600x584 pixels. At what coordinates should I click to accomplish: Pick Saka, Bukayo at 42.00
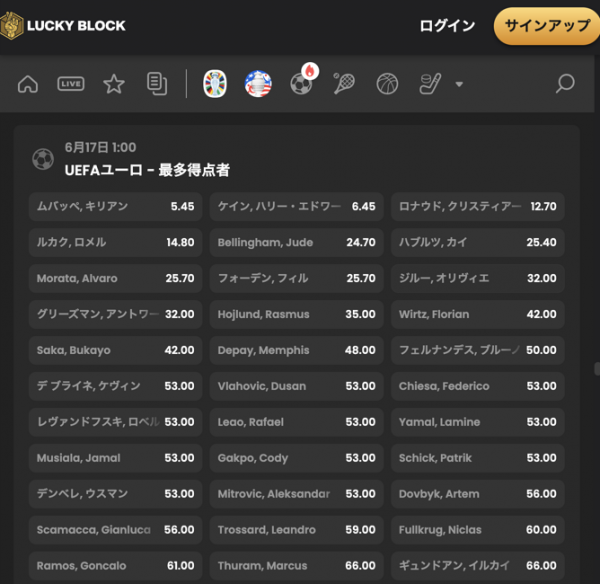click(x=115, y=350)
